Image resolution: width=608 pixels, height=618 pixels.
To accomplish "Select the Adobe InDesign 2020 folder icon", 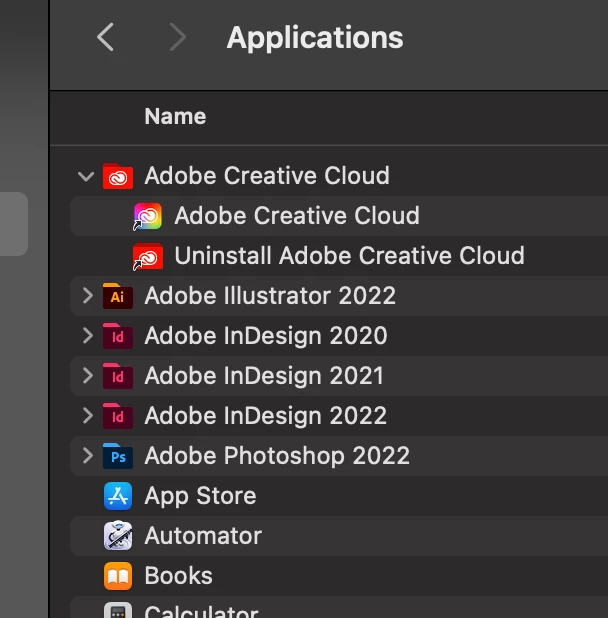I will (118, 336).
